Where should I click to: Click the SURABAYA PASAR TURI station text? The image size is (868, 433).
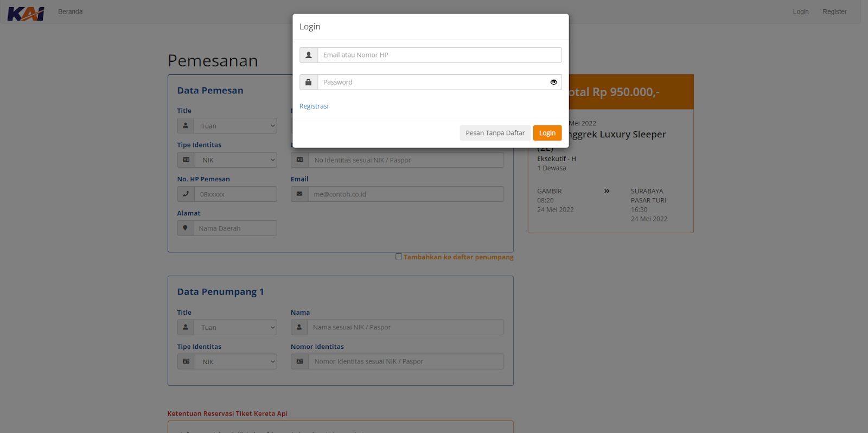(x=648, y=196)
